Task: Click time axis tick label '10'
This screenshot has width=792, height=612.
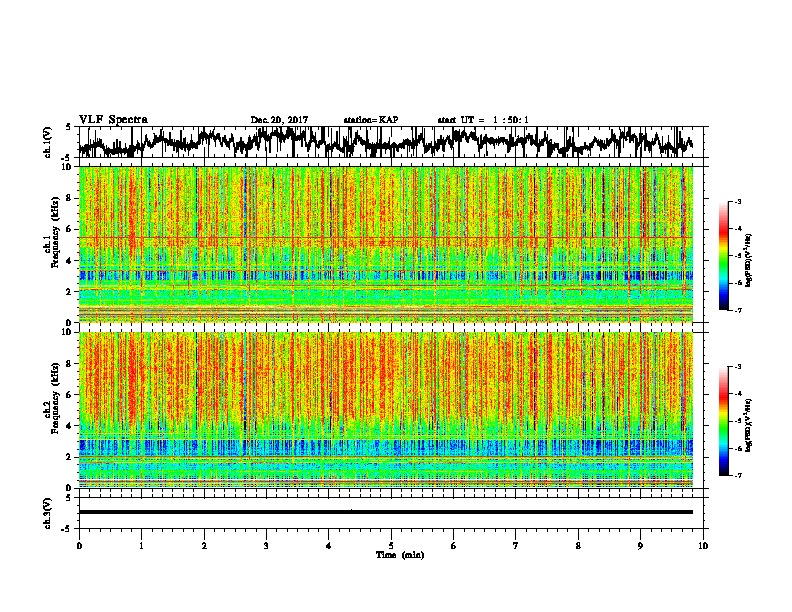Action: click(x=703, y=546)
